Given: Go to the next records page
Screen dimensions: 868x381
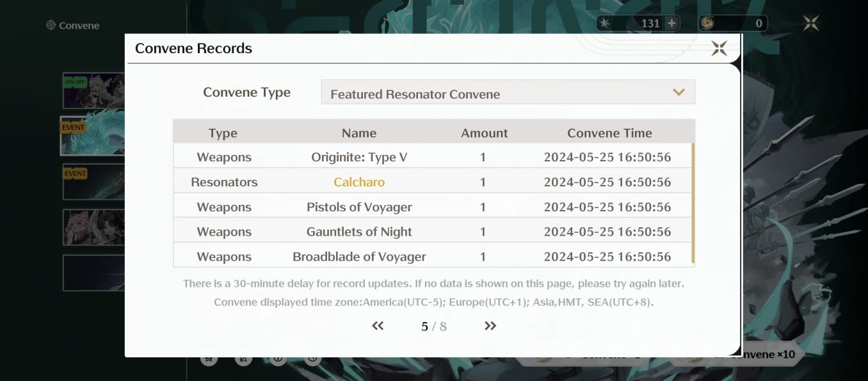Looking at the screenshot, I should [490, 326].
